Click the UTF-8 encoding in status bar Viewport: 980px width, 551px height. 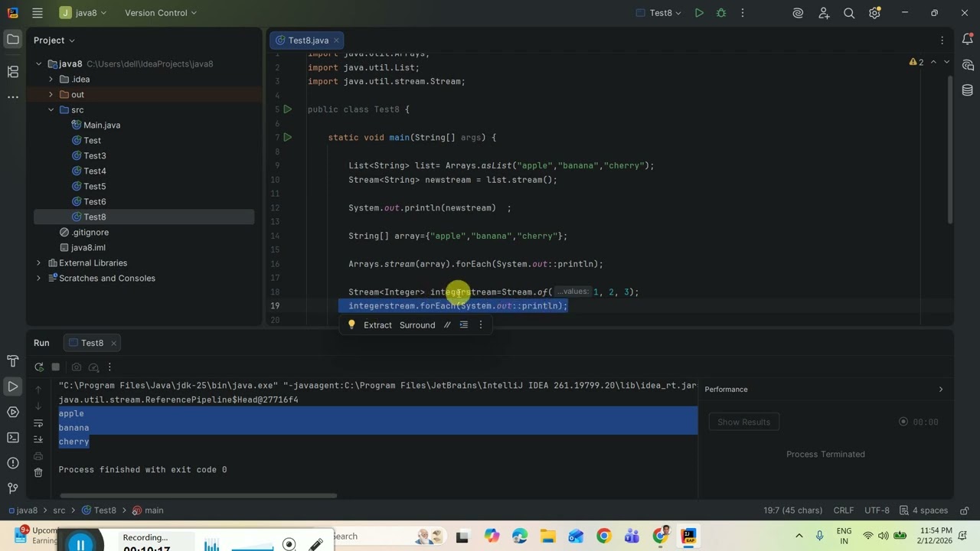877,510
